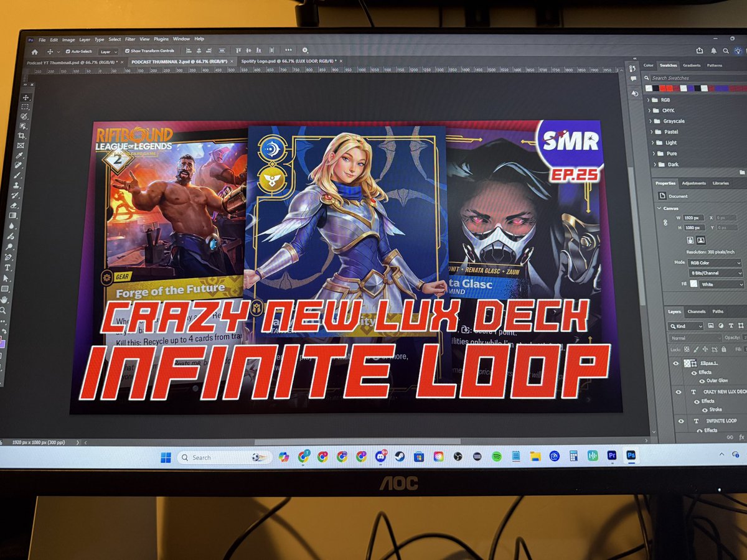The height and width of the screenshot is (560, 747).
Task: Toggle Outer Glow effect visibility
Action: click(x=702, y=381)
